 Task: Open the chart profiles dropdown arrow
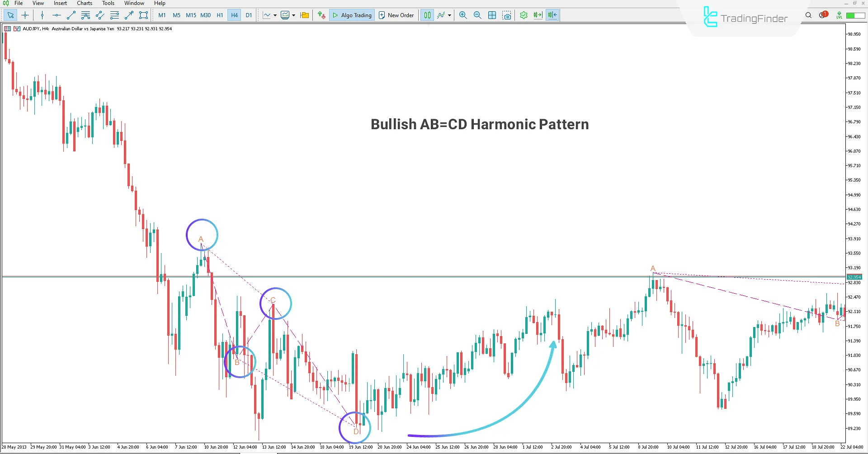[304, 15]
